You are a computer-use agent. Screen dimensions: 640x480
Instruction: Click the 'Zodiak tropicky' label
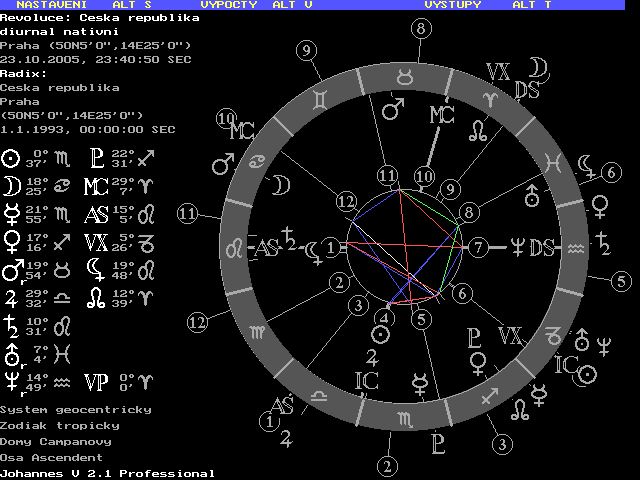pos(59,425)
